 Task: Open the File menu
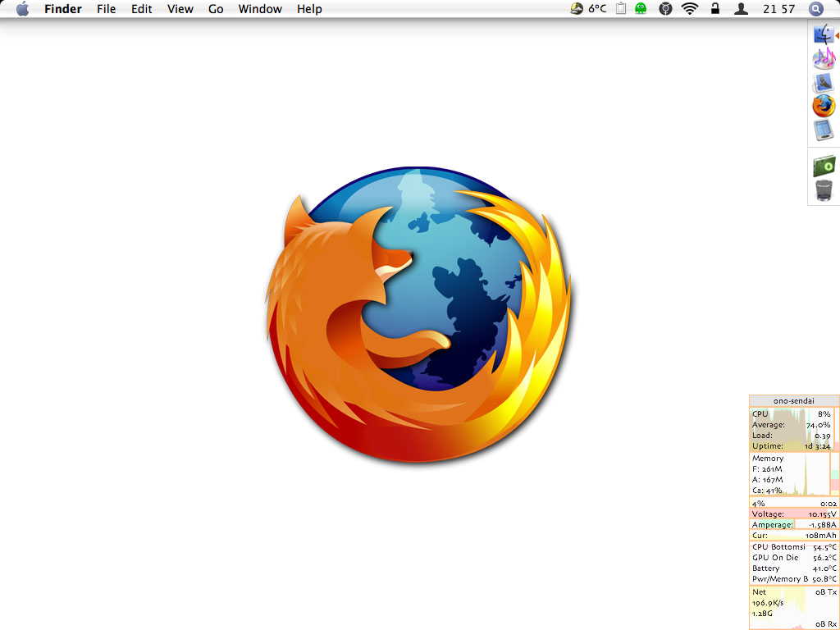(x=106, y=9)
